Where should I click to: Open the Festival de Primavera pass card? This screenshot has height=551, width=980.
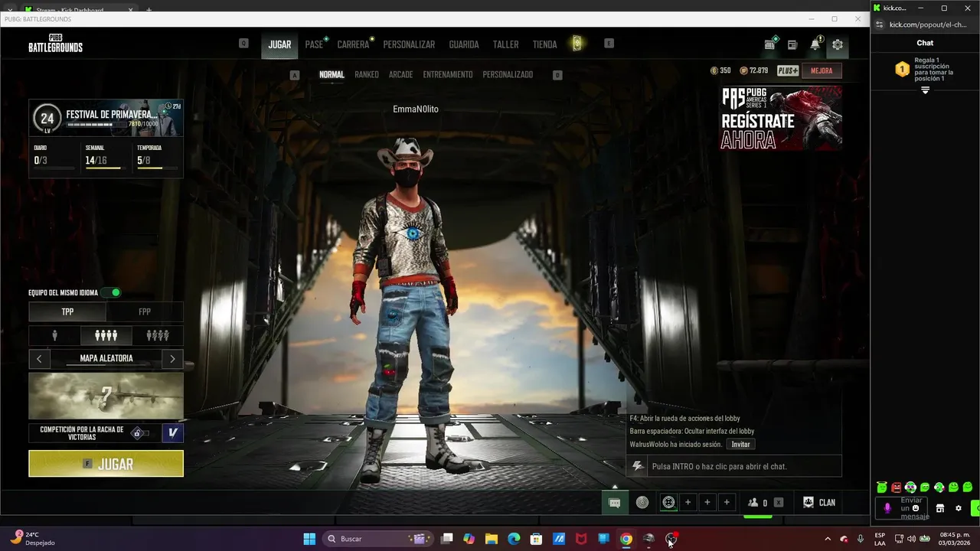click(106, 119)
